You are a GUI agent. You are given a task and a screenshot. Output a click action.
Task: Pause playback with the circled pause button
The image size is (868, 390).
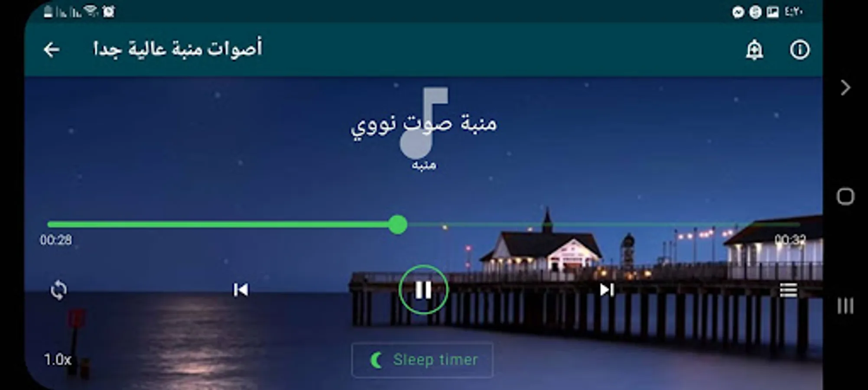click(x=423, y=289)
